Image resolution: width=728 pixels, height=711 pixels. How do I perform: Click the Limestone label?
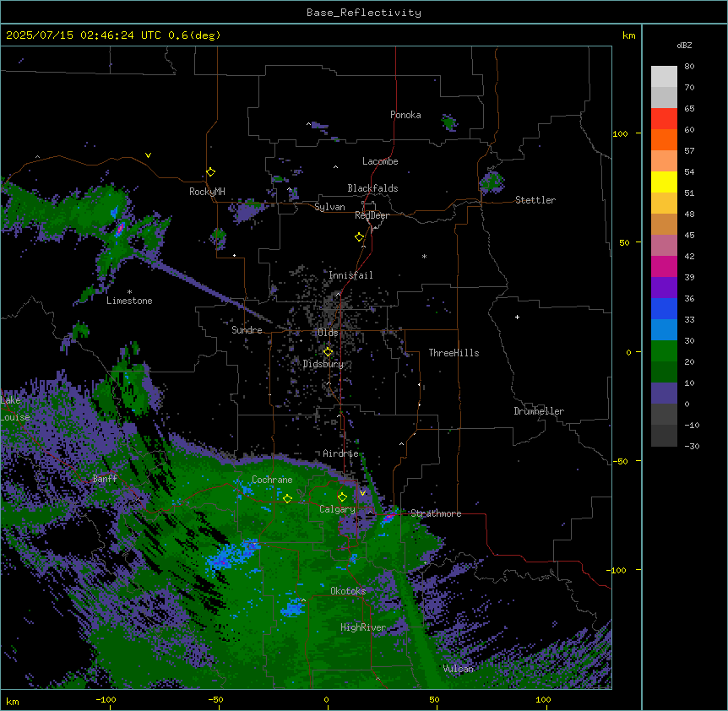point(129,301)
